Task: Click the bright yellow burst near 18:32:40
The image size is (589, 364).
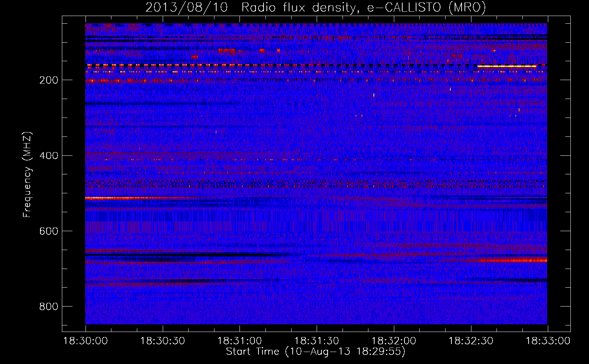Action: (507, 67)
